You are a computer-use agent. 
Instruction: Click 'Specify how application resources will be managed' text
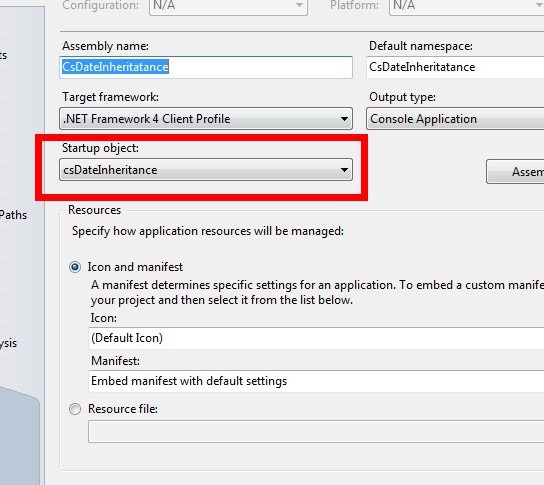(208, 231)
